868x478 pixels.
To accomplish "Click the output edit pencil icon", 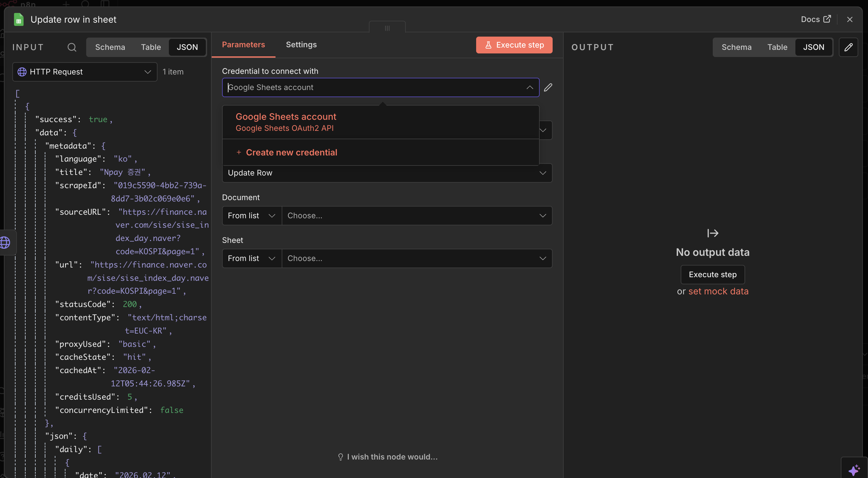I will [x=848, y=47].
